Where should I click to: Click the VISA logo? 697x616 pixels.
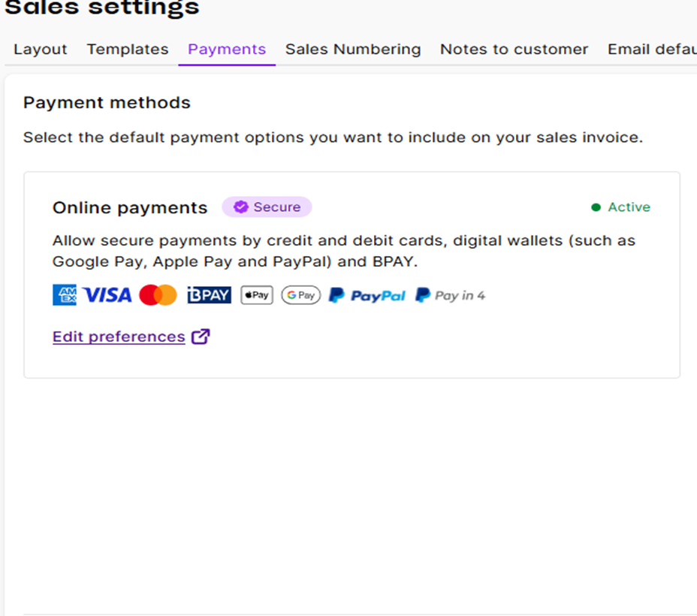click(x=107, y=295)
